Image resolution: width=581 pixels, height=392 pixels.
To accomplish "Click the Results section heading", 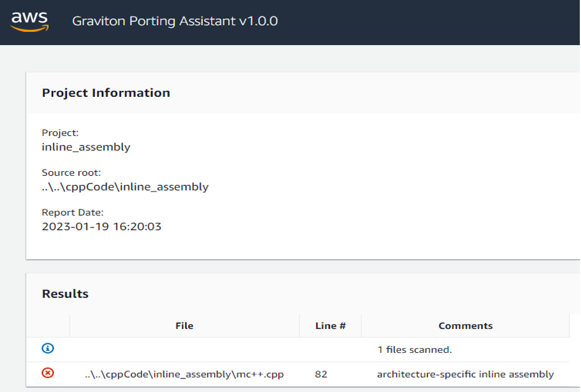I will 65,293.
